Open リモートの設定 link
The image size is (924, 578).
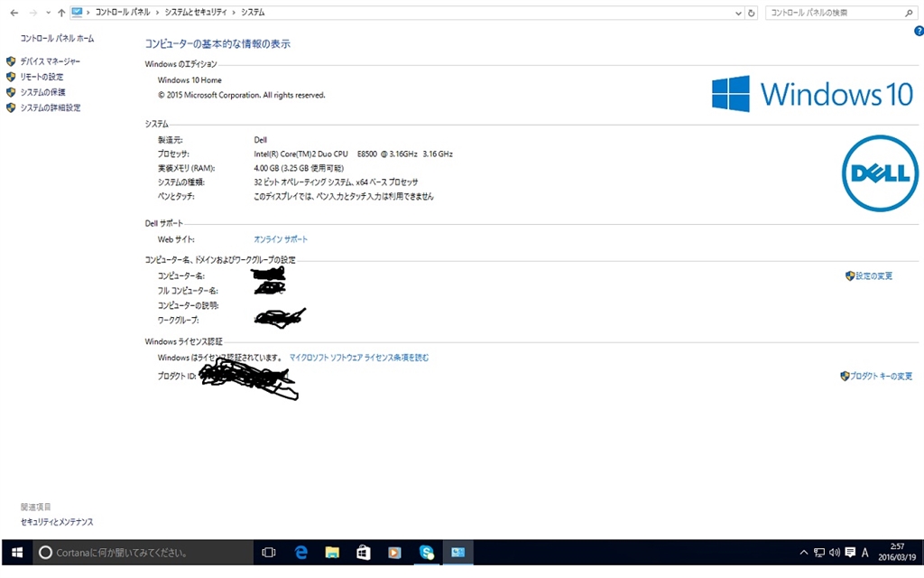pos(42,77)
